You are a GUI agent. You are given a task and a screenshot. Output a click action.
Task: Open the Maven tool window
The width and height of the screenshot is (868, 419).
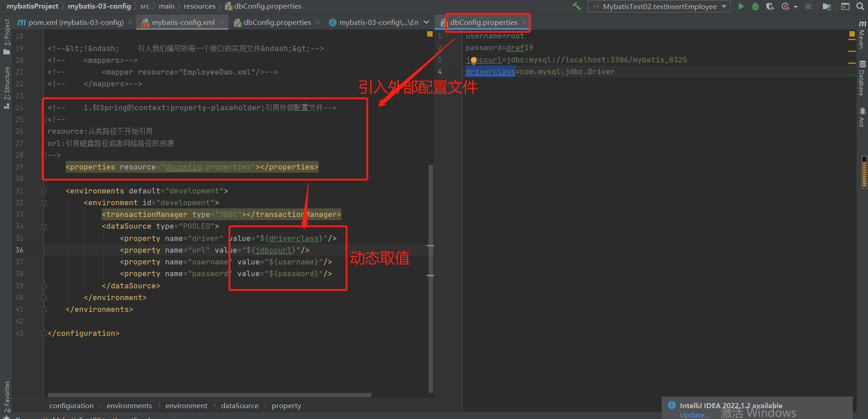point(862,34)
